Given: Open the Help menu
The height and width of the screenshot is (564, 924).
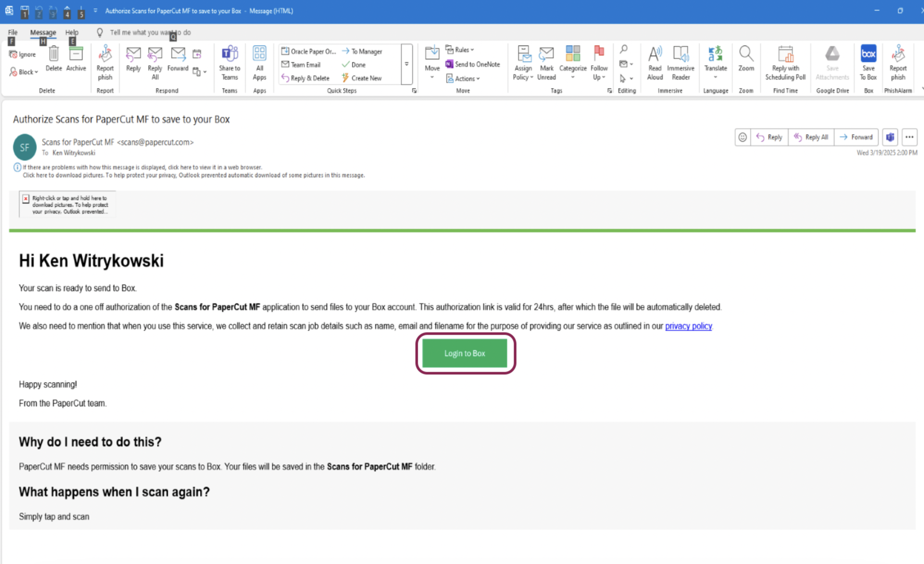Looking at the screenshot, I should click(72, 32).
